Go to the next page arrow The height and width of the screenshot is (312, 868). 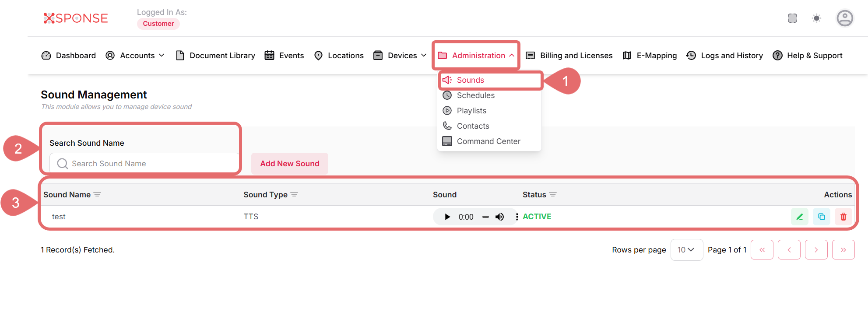point(816,250)
